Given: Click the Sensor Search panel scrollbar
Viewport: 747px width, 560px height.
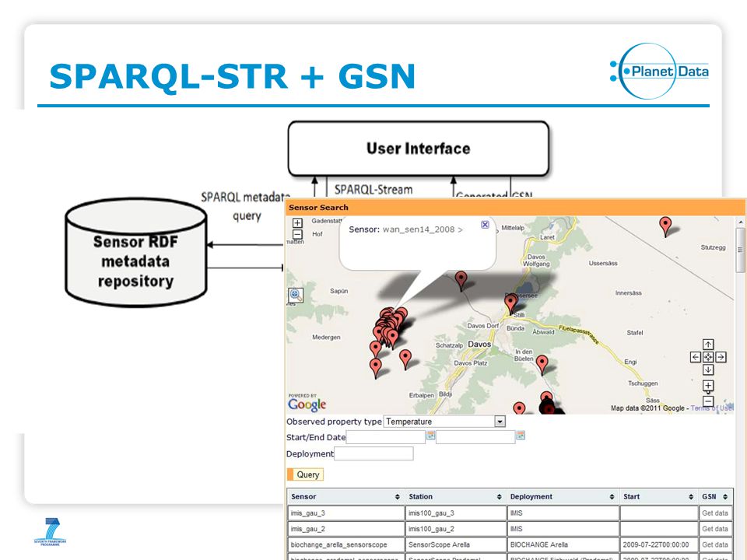Looking at the screenshot, I should pyautogui.click(x=740, y=250).
